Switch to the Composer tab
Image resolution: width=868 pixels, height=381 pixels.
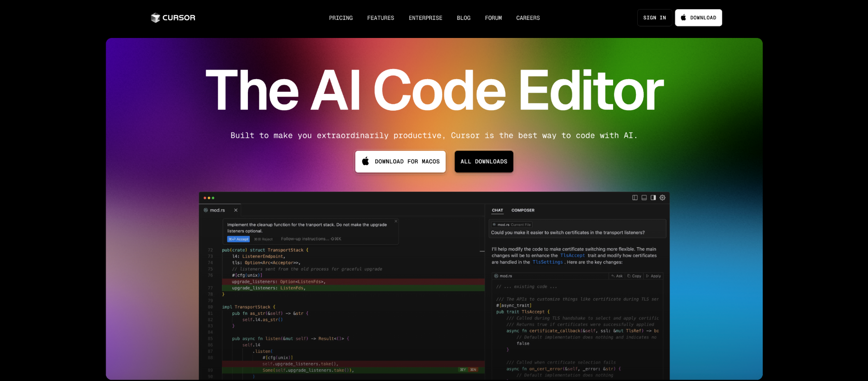point(523,210)
